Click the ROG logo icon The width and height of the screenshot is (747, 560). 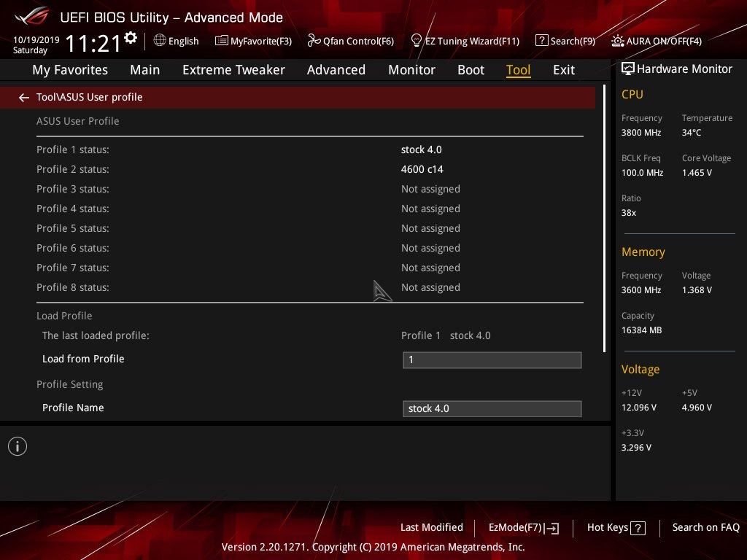32,16
